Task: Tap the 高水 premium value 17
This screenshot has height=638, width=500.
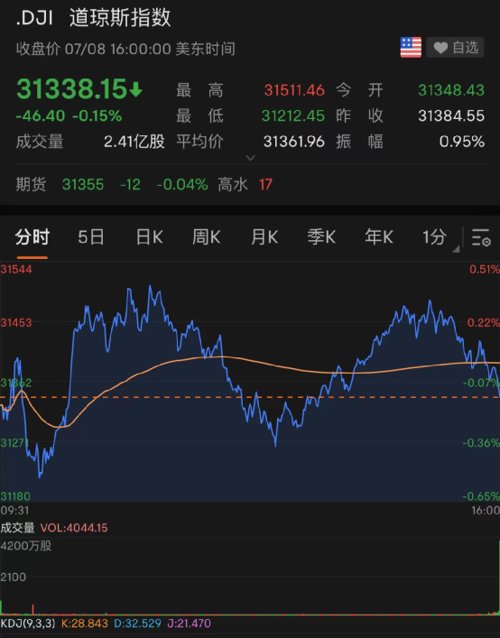Action: [265, 185]
